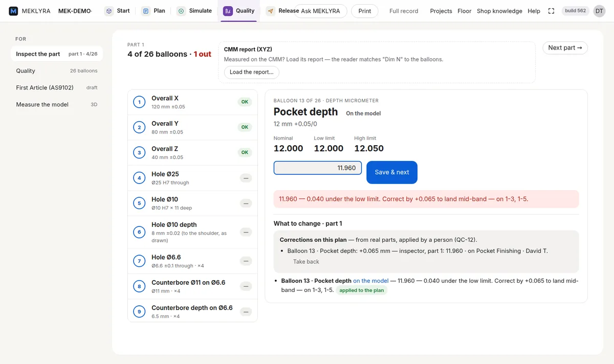Open the DT user avatar
614x364 pixels.
coord(599,11)
